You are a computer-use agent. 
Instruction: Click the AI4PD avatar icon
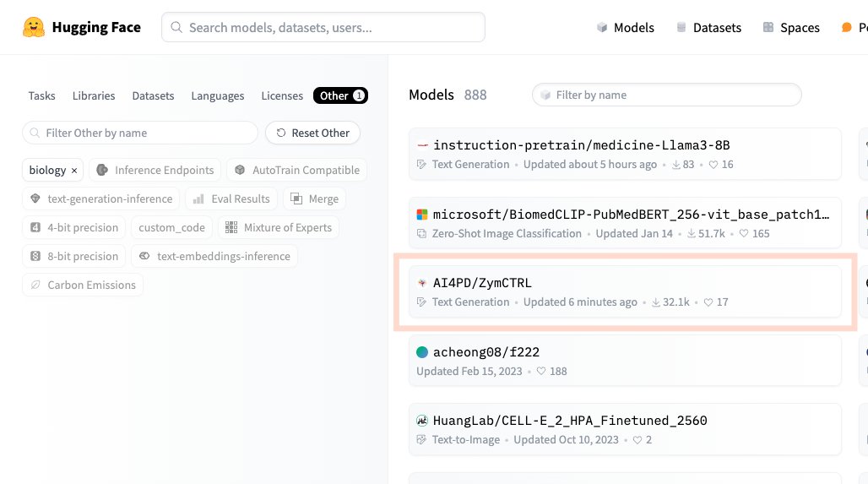pos(422,283)
